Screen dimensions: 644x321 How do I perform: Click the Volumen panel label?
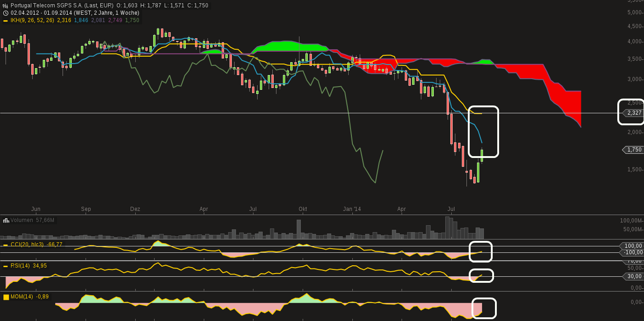point(22,221)
